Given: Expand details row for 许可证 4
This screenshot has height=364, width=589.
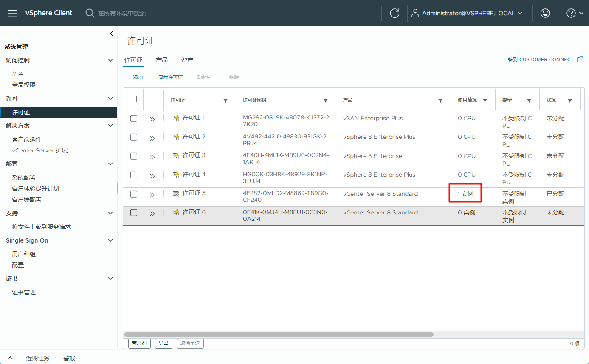Looking at the screenshot, I should click(x=152, y=176).
